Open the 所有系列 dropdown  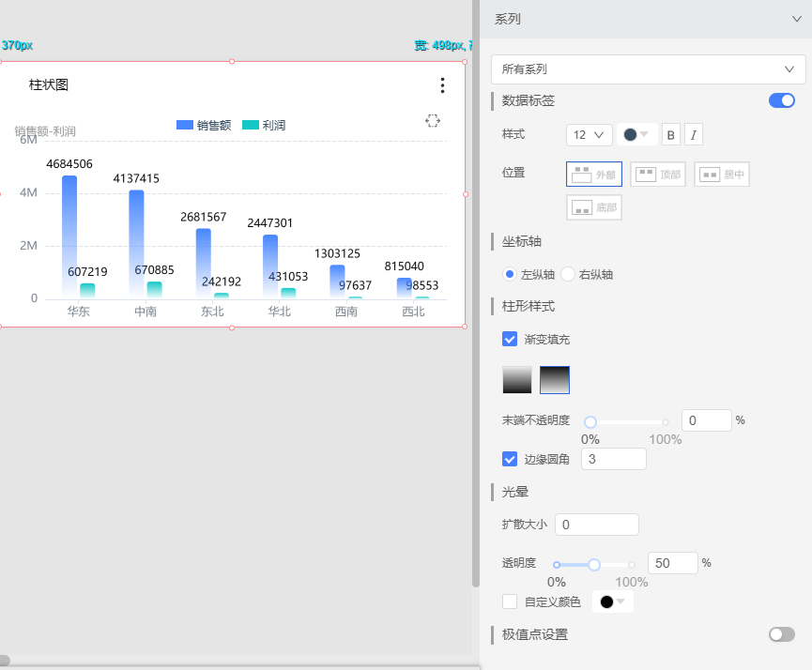pyautogui.click(x=648, y=69)
